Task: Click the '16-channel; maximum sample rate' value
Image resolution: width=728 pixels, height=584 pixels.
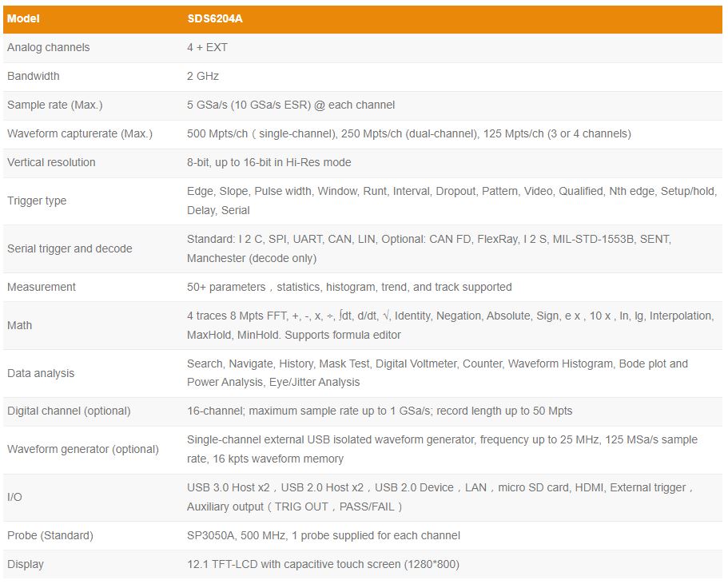Action: (x=380, y=411)
